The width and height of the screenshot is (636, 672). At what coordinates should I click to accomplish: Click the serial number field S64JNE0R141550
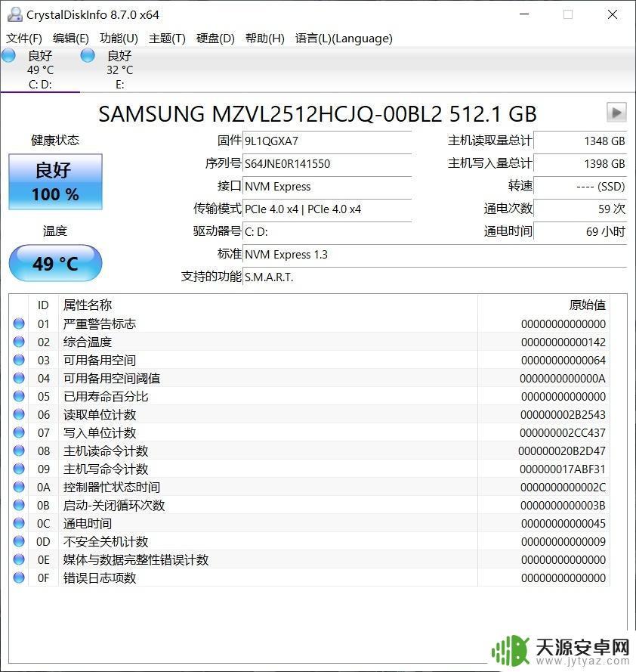coord(327,164)
